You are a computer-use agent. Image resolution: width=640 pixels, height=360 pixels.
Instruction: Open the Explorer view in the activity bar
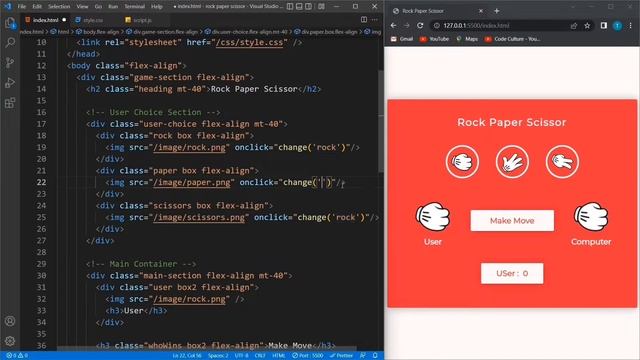click(10, 23)
